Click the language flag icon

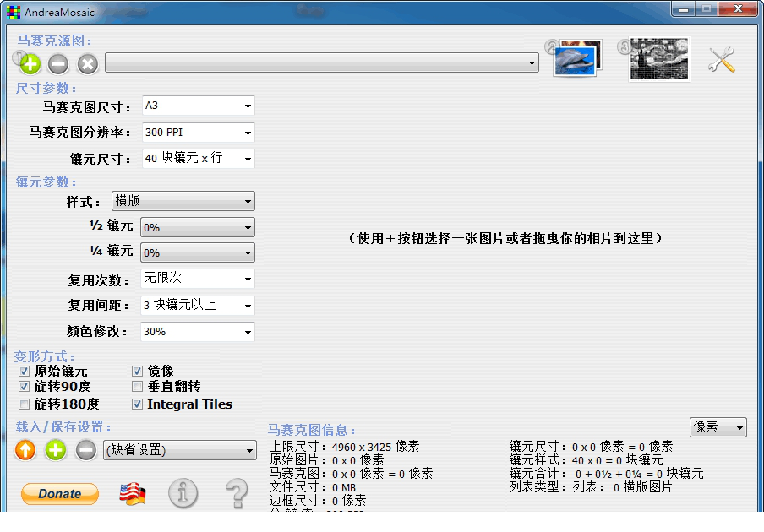pyautogui.click(x=132, y=494)
